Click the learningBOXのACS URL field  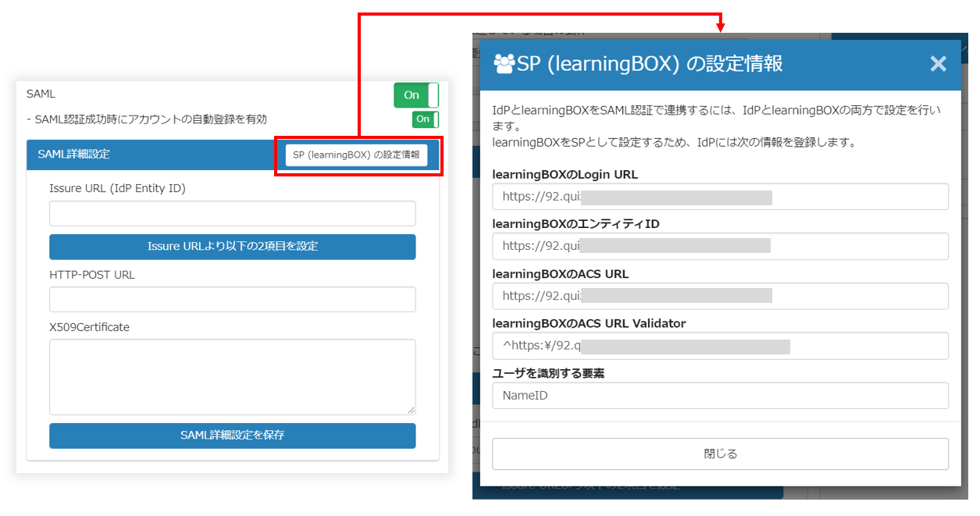coord(720,297)
